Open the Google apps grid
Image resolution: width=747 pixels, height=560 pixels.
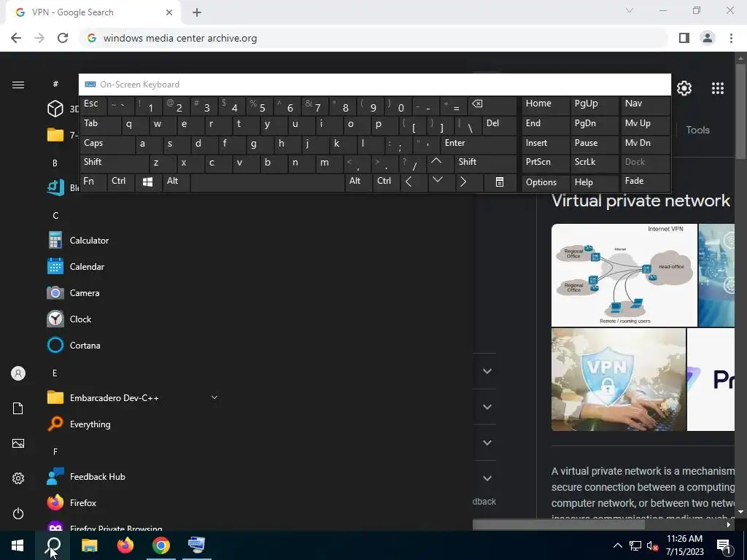718,88
